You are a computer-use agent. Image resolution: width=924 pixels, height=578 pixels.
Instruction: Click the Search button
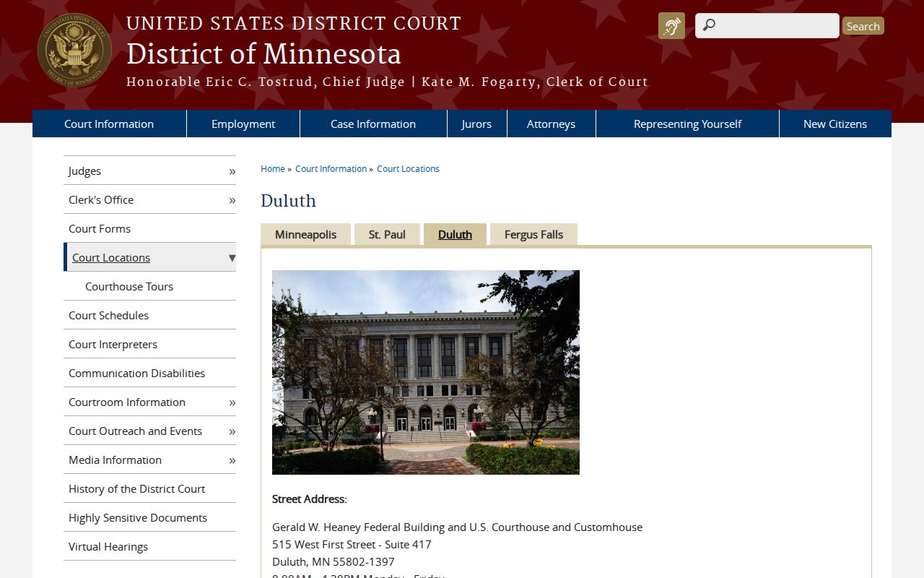(863, 26)
